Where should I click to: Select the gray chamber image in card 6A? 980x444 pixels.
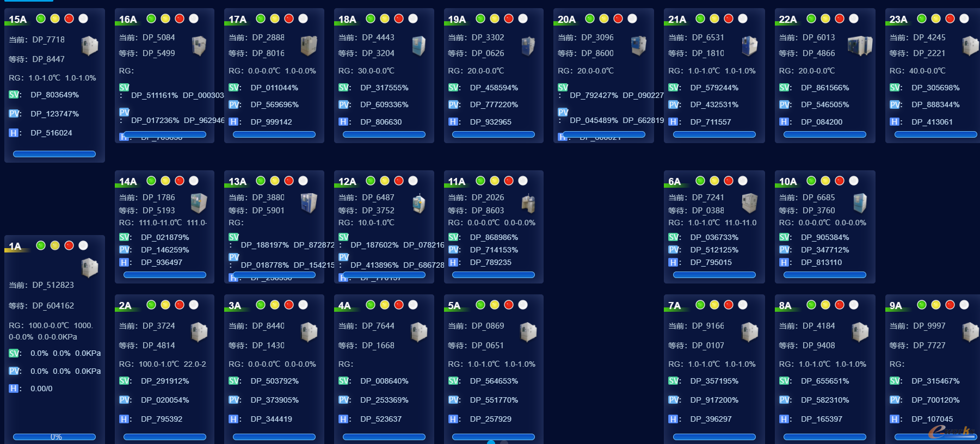click(749, 203)
